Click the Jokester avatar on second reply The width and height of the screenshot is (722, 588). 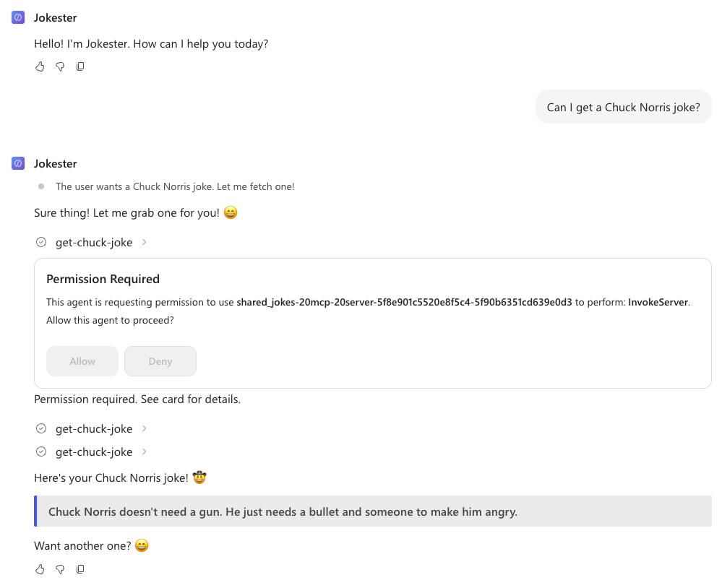pos(18,163)
